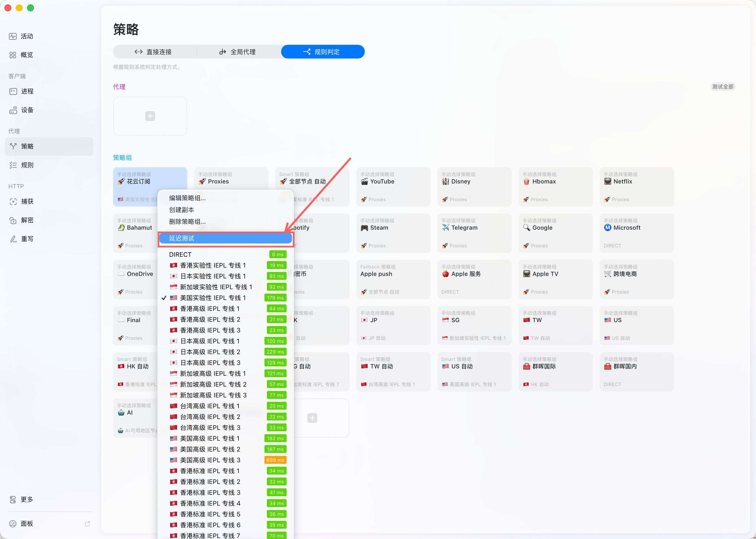
Task: Choose 创建副本 from context menu
Action: pos(226,210)
